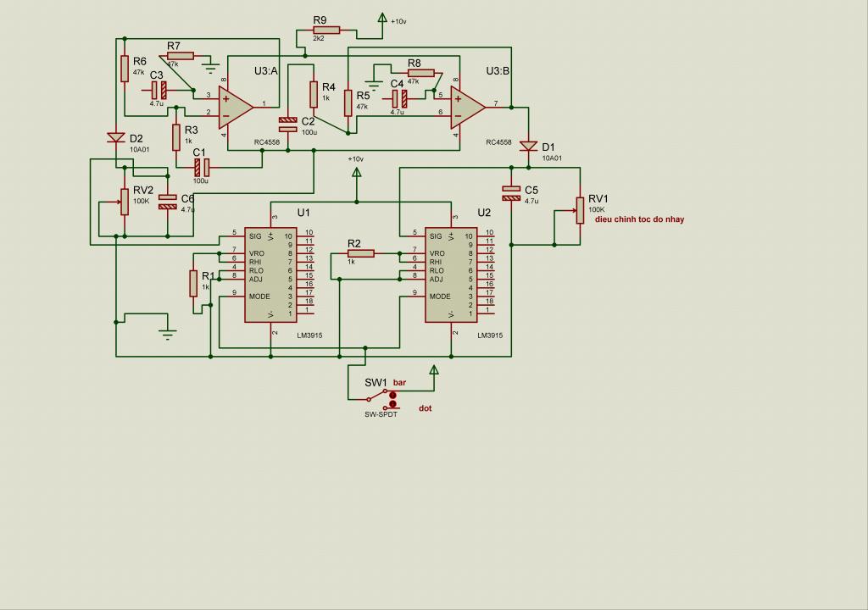Click the RHI pin label on U1
Image resolution: width=868 pixels, height=610 pixels.
(x=255, y=262)
